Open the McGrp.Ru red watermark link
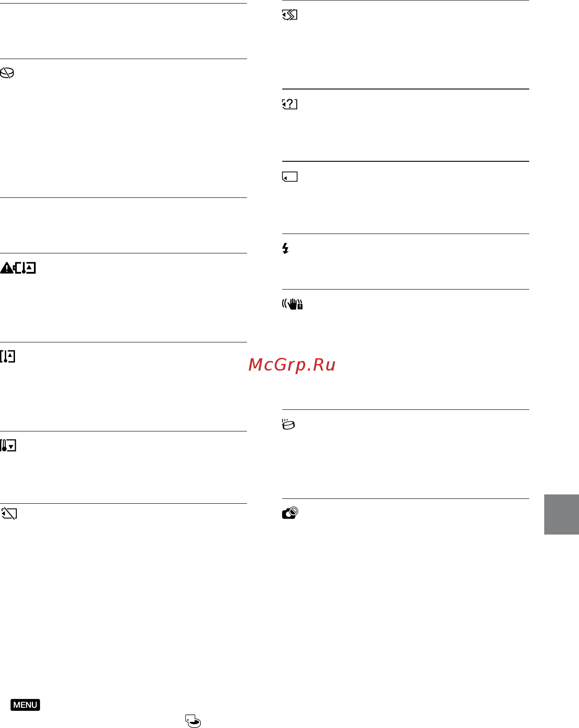 (x=292, y=365)
